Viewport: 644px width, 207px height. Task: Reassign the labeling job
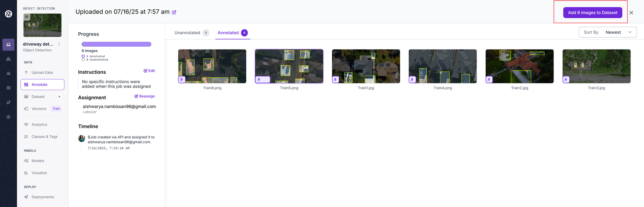click(x=145, y=96)
